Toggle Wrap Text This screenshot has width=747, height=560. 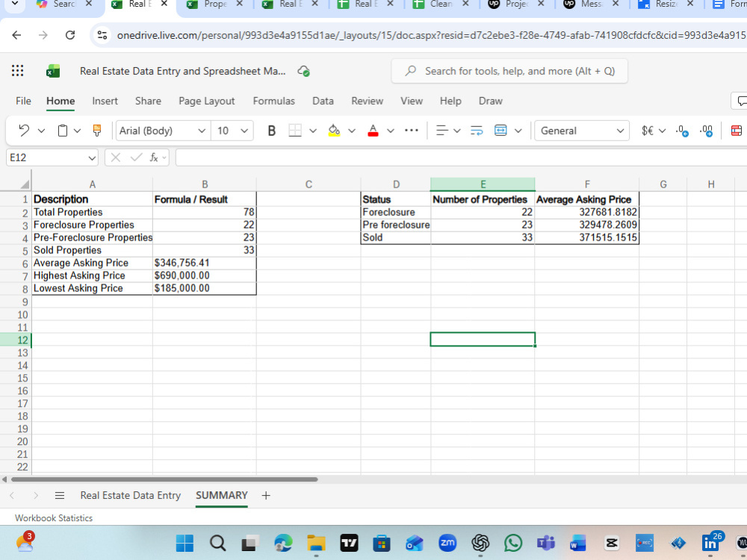(x=477, y=131)
